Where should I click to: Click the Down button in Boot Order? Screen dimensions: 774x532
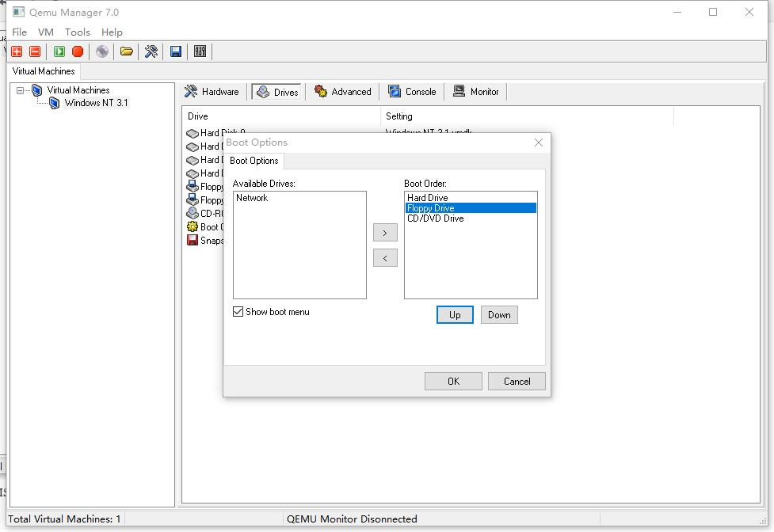[499, 315]
